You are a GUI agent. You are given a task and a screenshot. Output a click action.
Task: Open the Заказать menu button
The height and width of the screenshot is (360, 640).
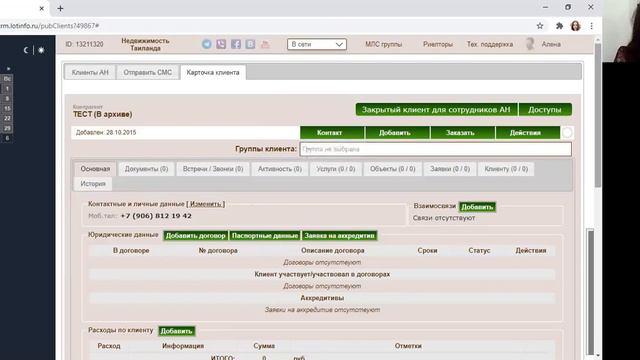462,133
